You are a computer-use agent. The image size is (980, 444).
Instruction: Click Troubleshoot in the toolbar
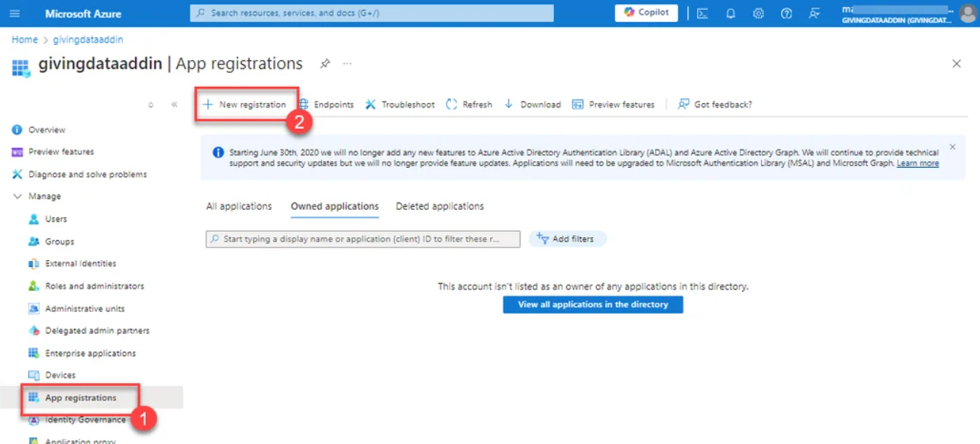coord(400,105)
